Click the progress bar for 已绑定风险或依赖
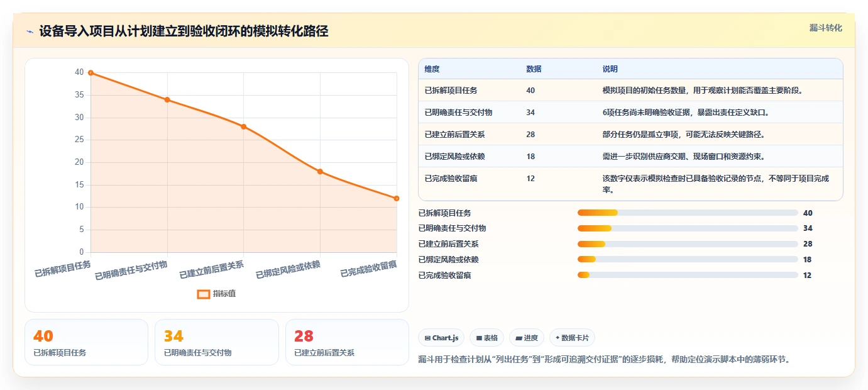The height and width of the screenshot is (390, 868). click(x=688, y=260)
